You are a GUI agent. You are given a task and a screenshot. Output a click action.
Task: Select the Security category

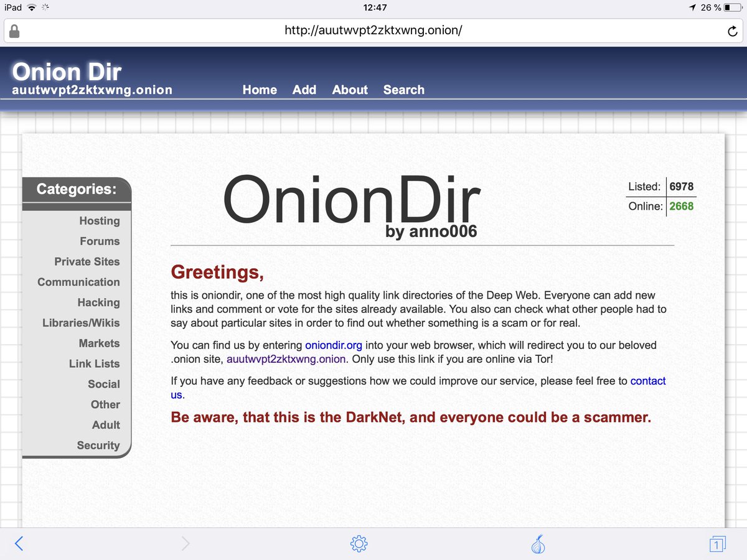(98, 446)
